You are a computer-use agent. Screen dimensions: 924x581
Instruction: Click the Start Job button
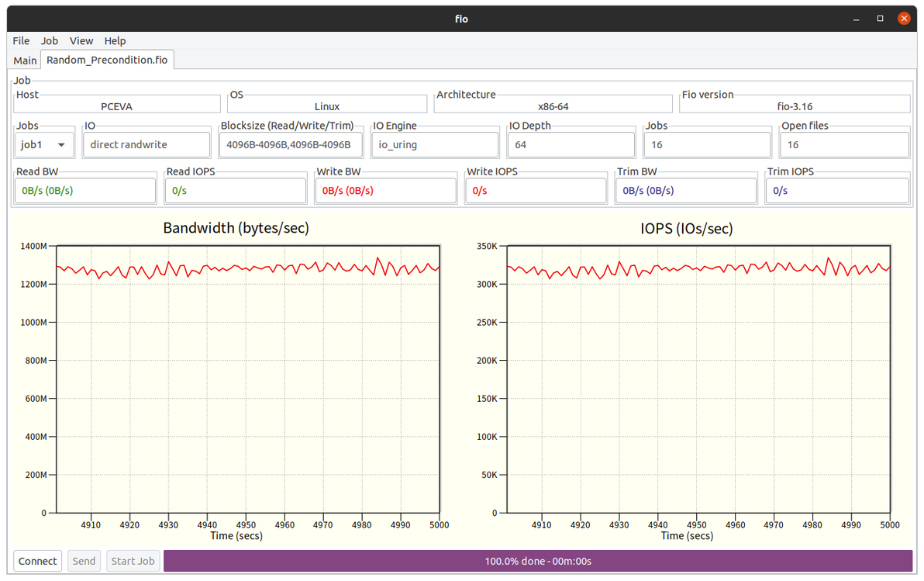click(133, 561)
